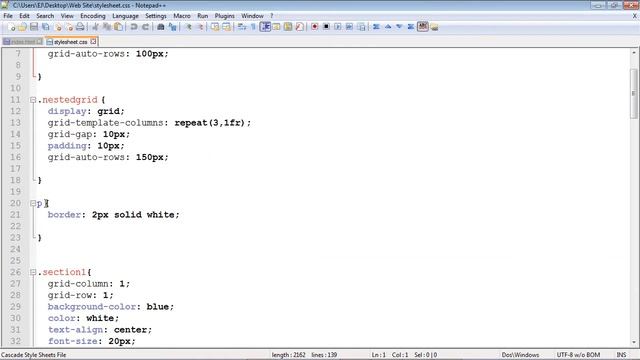Screen dimensions: 640x360
Task: Click the Open file folder icon
Action: click(22, 27)
